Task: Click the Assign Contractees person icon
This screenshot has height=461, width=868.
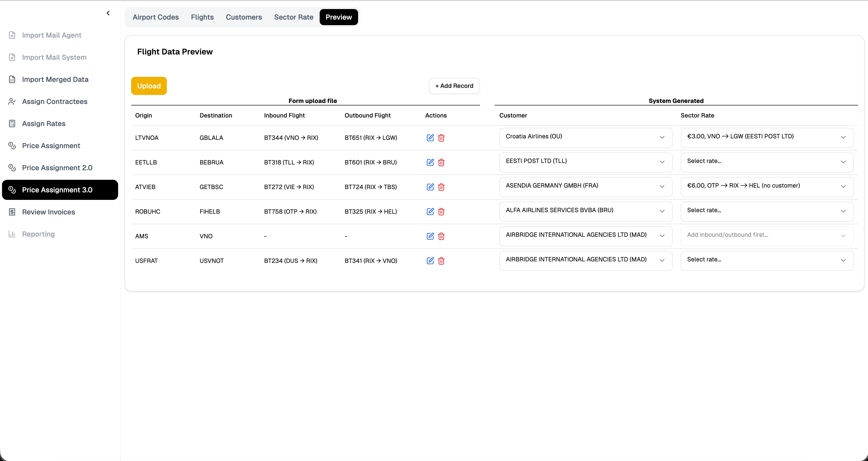Action: pyautogui.click(x=12, y=101)
